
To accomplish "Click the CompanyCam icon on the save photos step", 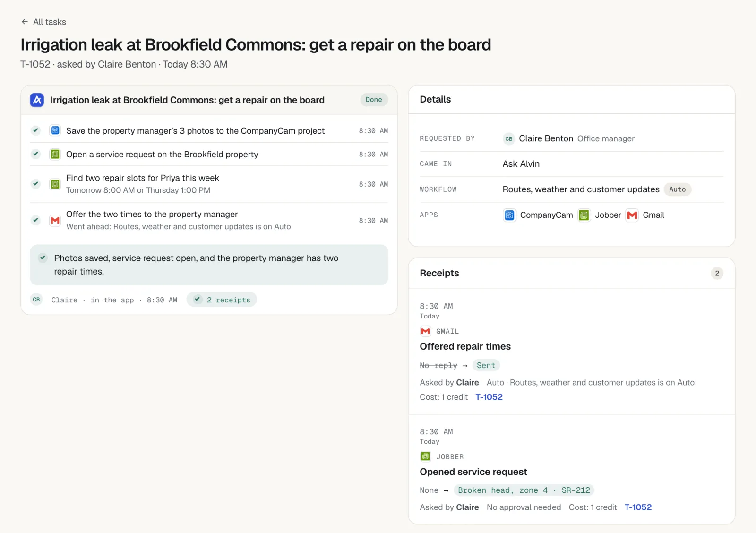I will click(55, 130).
